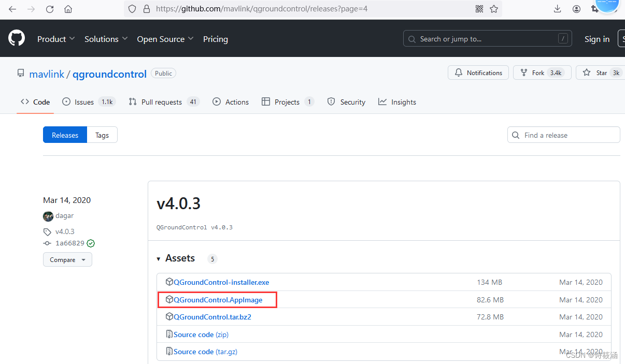Click the package icon for QGroundControl.AppImage

pos(169,300)
